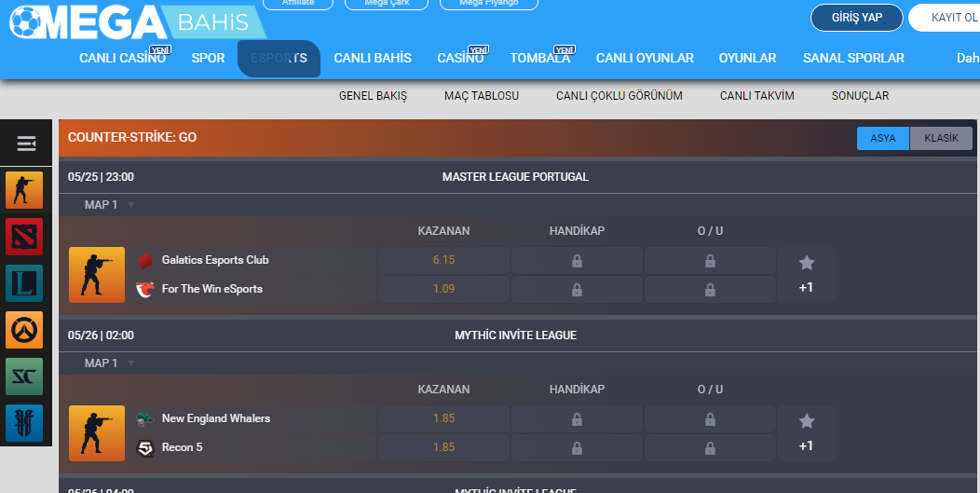980x493 pixels.
Task: Expand MAP 1 dropdown under Mythic Invite League
Action: coord(109,363)
